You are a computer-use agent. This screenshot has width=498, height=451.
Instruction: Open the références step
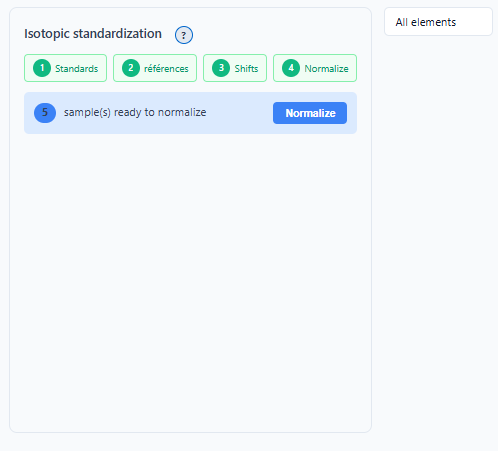155,68
